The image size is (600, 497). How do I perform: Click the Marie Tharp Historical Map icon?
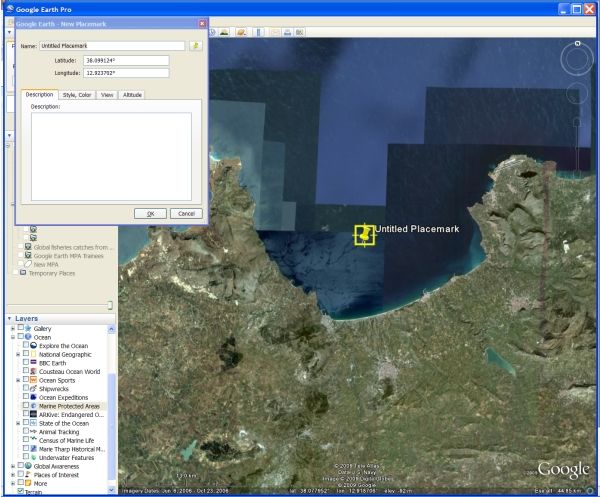(33, 449)
